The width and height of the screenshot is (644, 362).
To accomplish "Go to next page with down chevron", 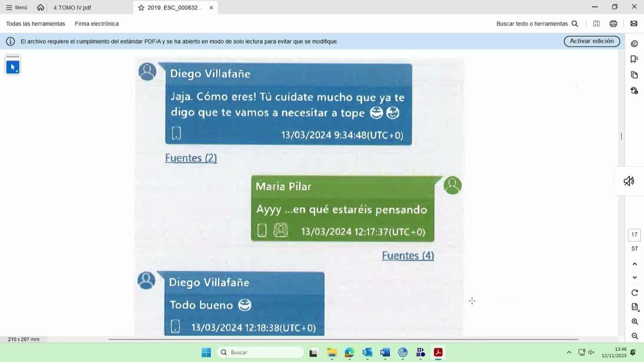I will [635, 278].
